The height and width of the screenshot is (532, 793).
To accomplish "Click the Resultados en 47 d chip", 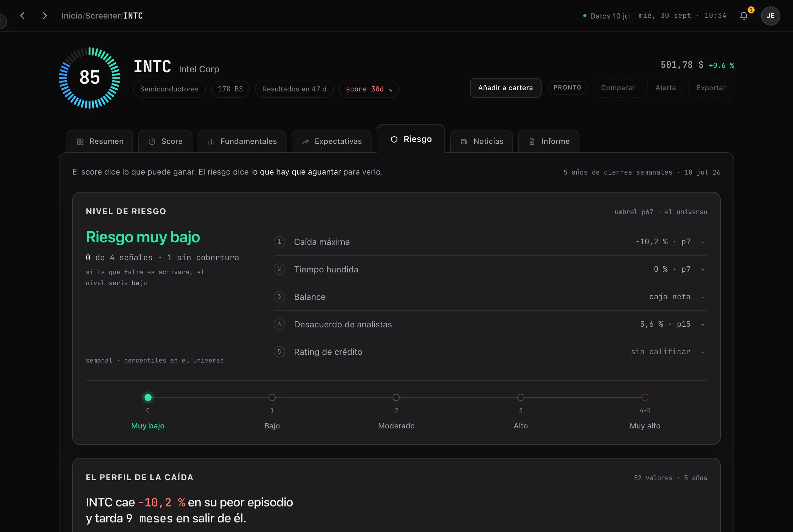I will point(294,89).
